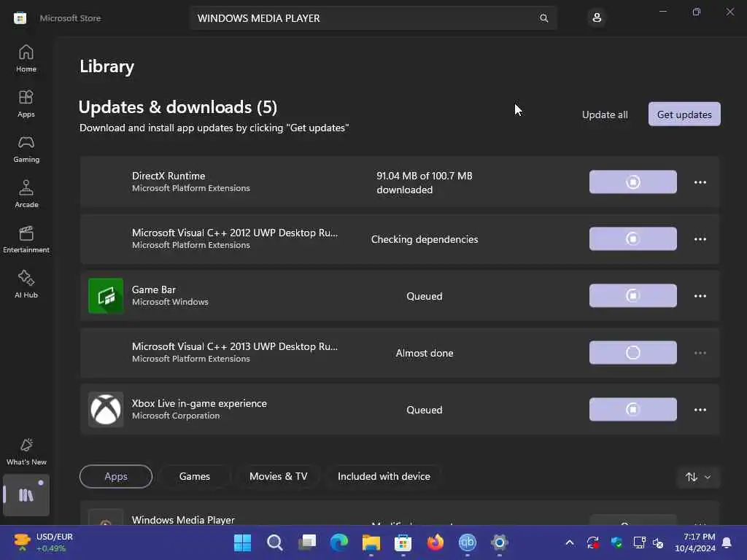
Task: Stop the Visual C++ 2012 download
Action: [x=632, y=238]
